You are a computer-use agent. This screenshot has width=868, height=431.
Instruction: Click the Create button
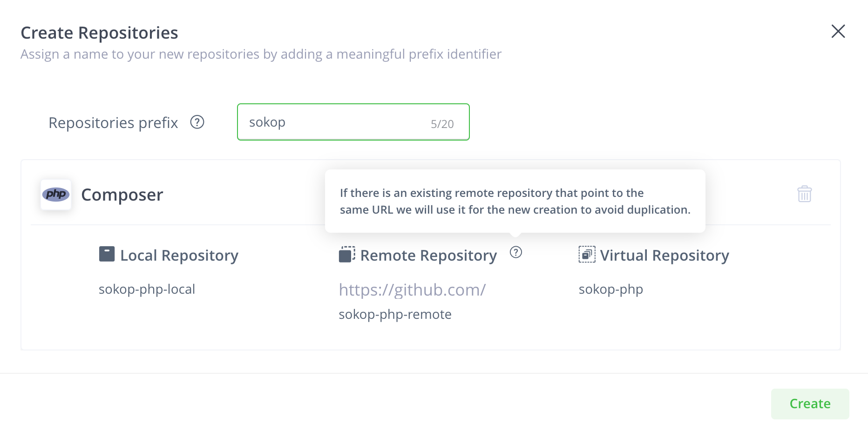point(810,404)
